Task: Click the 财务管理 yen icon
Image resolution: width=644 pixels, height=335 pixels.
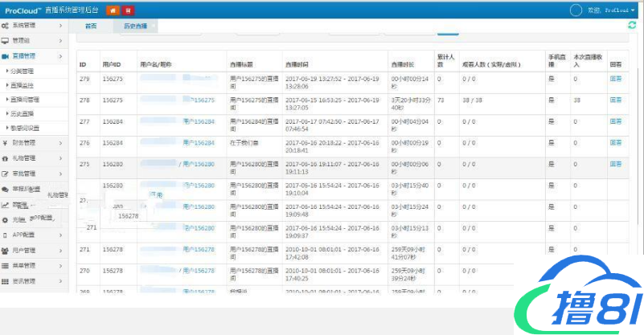Action: coord(6,143)
